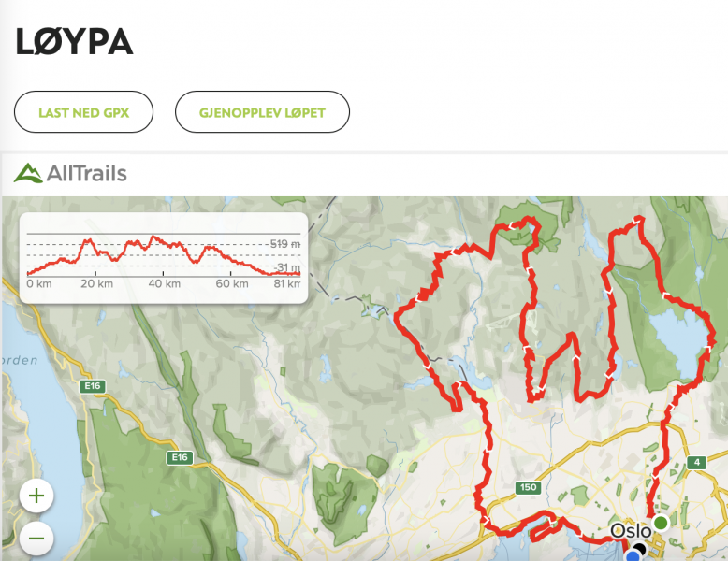Click the 20 km mark on elevation chart
This screenshot has width=728, height=561.
pyautogui.click(x=96, y=283)
